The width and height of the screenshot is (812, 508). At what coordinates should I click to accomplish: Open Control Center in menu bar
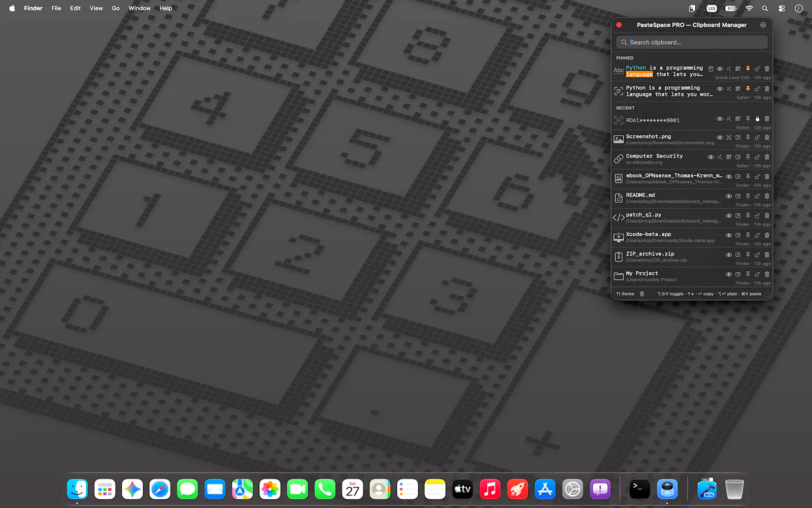(782, 8)
